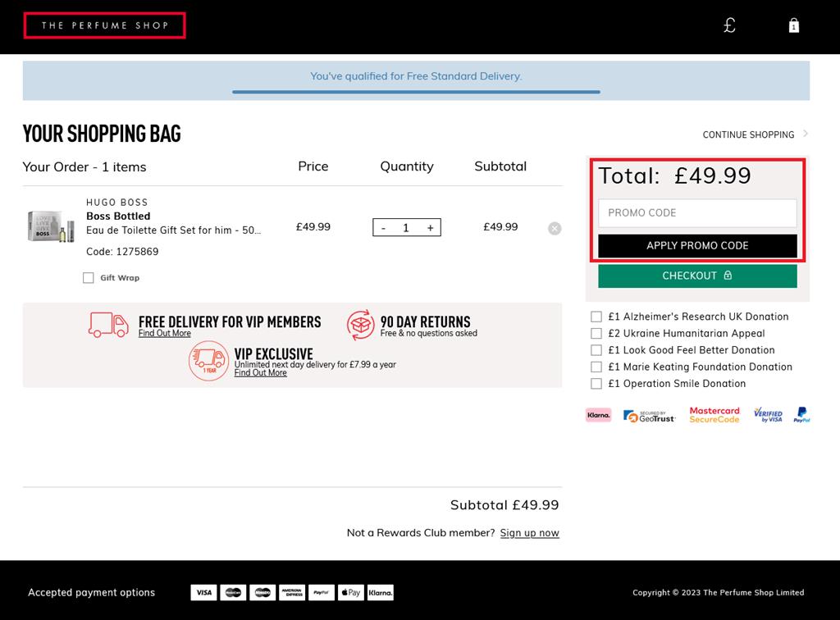840x620 pixels.
Task: Decrease quantity with the minus button
Action: point(383,228)
